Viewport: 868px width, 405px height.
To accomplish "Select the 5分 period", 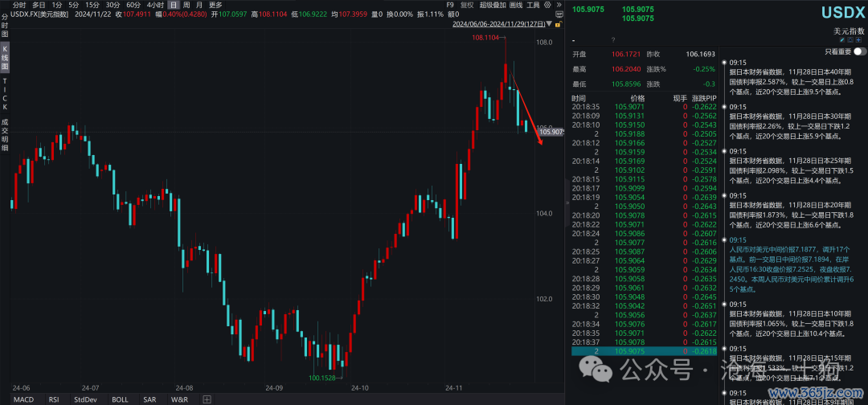I will pos(74,5).
